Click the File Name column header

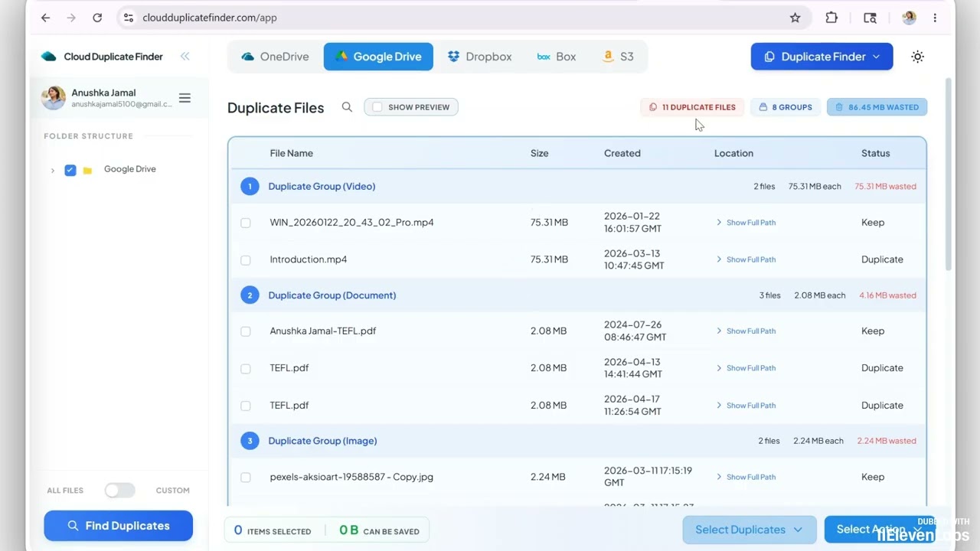tap(291, 153)
